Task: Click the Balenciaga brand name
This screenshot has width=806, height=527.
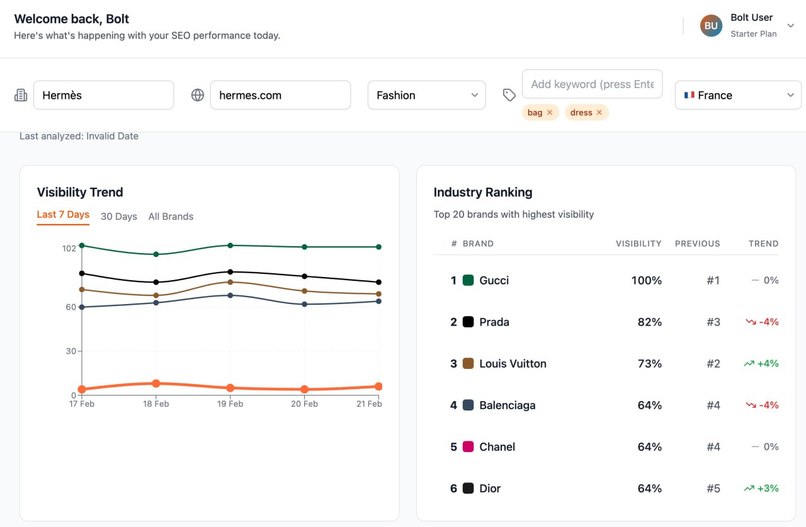Action: point(507,405)
